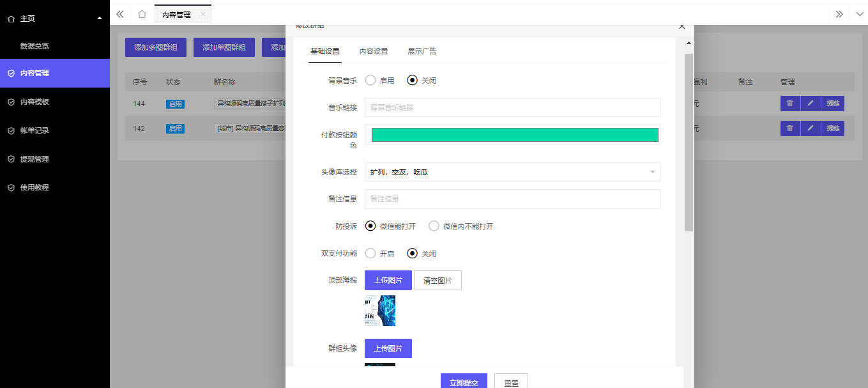The height and width of the screenshot is (388, 868).
Task: Click the trash delete icon for group 144
Action: [x=789, y=103]
